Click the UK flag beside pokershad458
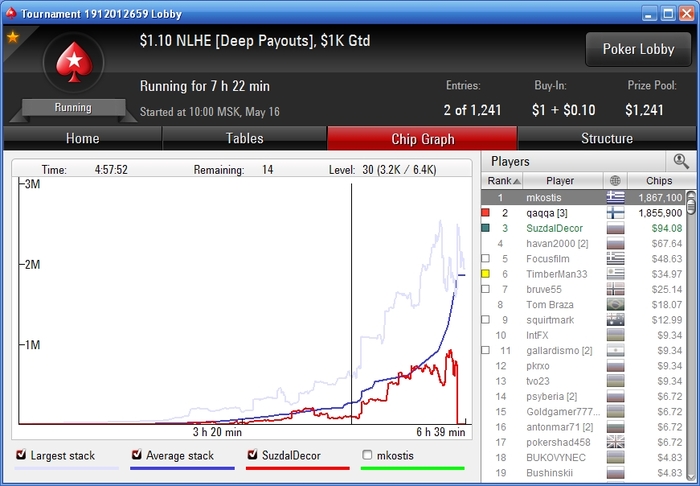 615,442
